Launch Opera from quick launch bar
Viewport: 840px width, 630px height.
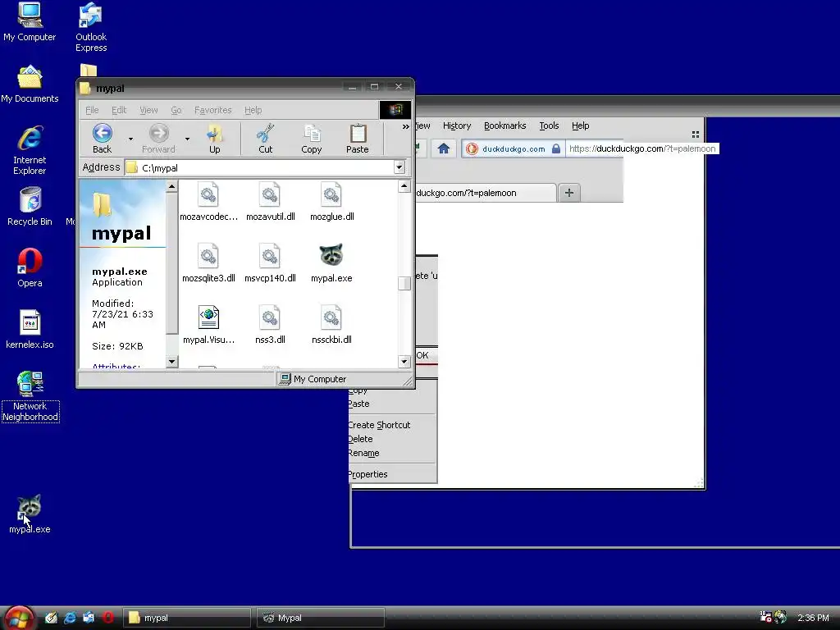coord(107,618)
